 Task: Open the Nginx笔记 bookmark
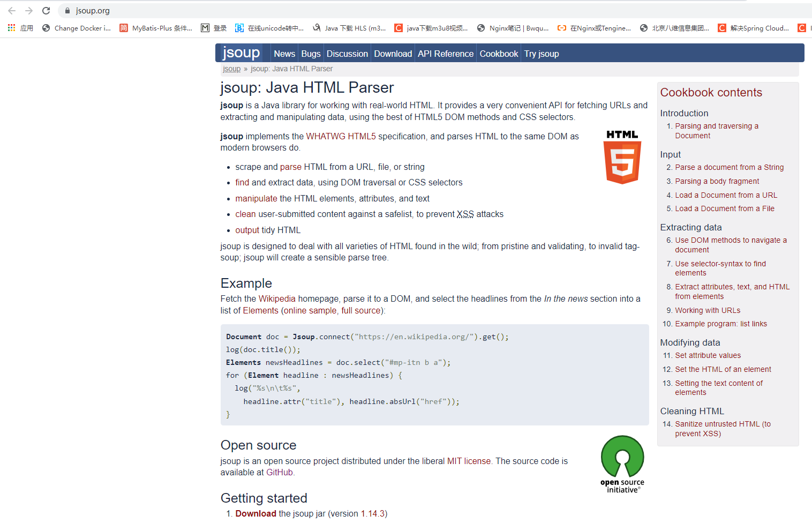(x=513, y=28)
